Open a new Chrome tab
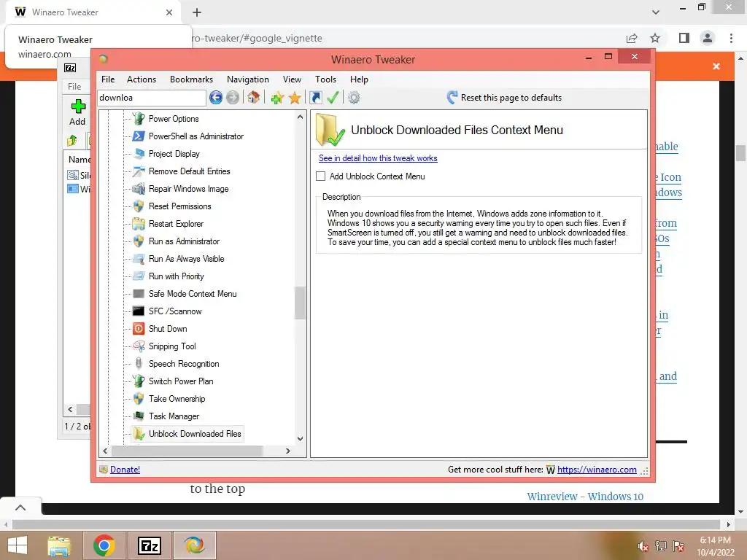This screenshot has width=747, height=560. (x=197, y=12)
